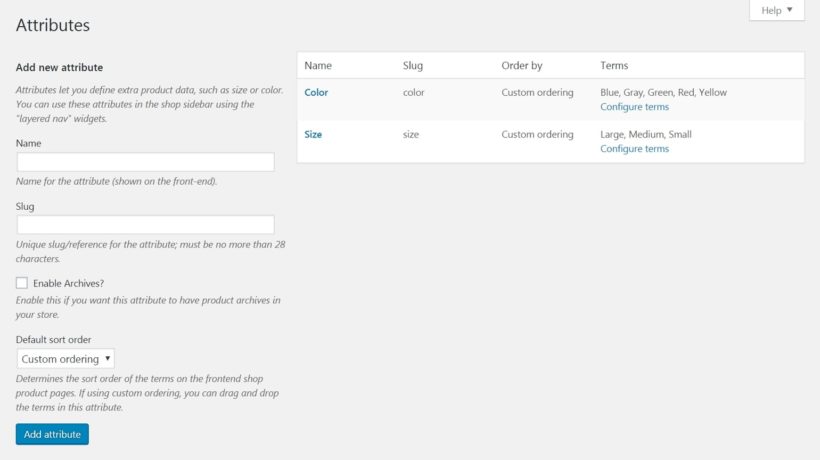Click into the attribute Name input field
The height and width of the screenshot is (460, 820).
pos(145,162)
